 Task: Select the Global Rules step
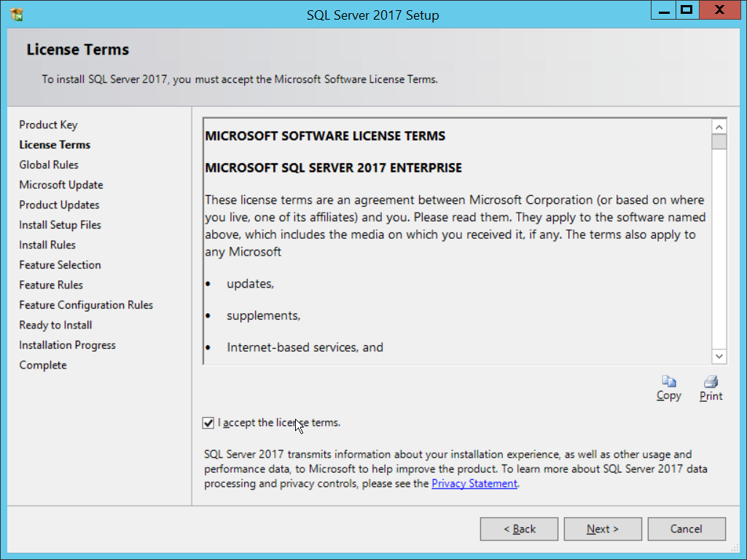click(49, 165)
